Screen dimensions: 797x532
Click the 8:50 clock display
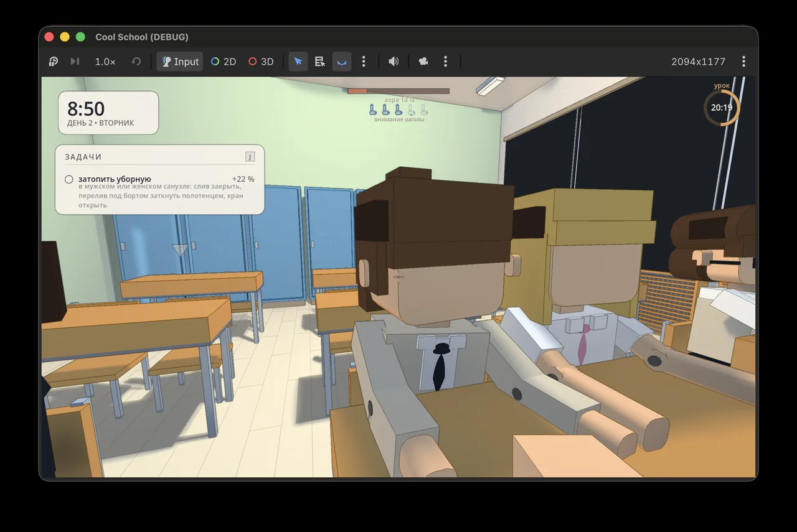[86, 108]
